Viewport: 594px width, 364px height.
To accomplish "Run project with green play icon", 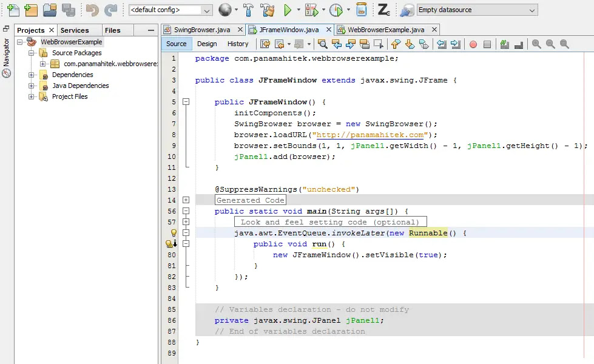I will pyautogui.click(x=288, y=10).
